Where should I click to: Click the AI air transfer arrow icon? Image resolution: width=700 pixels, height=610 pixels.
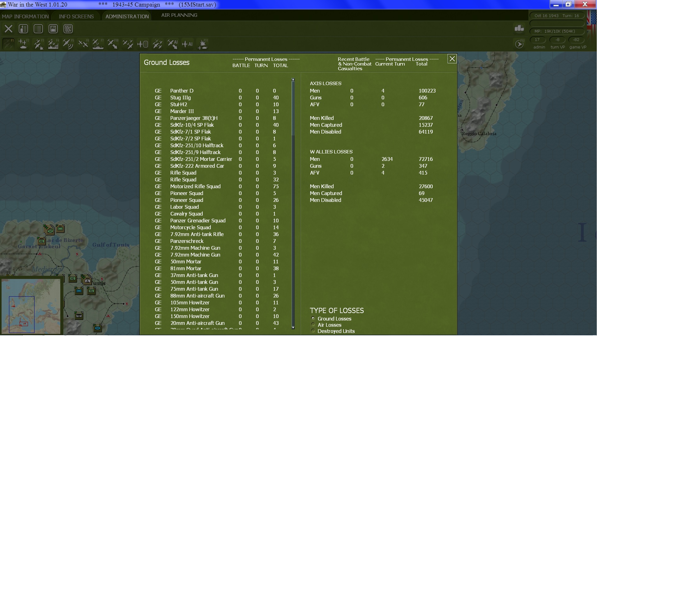pos(173,44)
